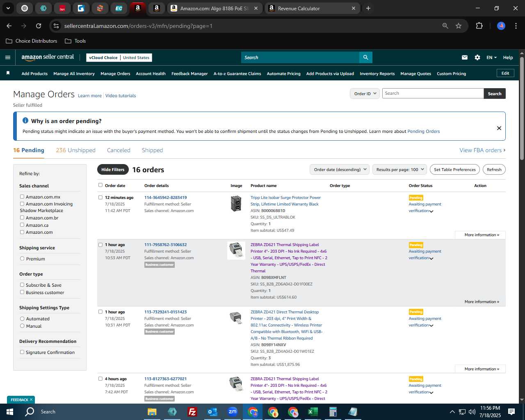Close the FEEDBACK tab widget
525x420 pixels.
31,399
